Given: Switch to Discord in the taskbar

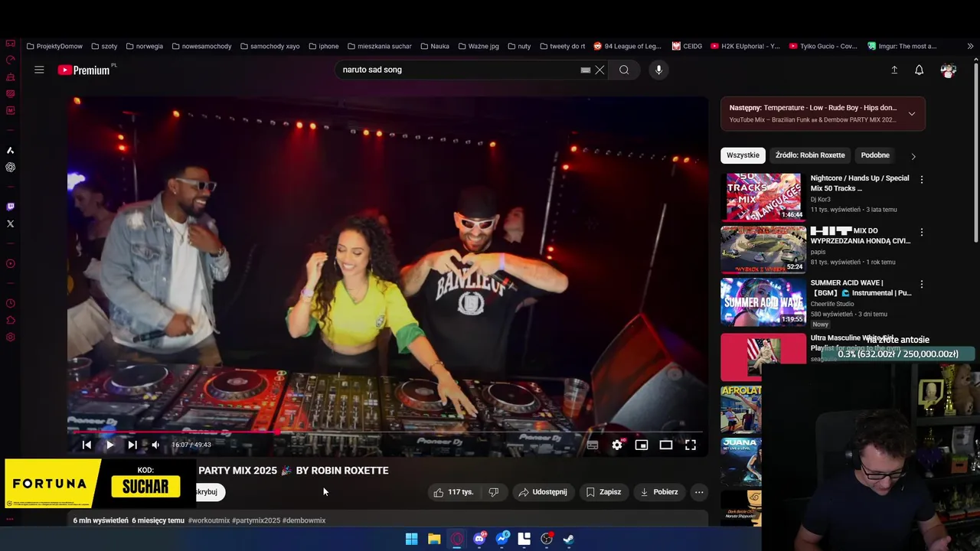Looking at the screenshot, I should (x=479, y=539).
